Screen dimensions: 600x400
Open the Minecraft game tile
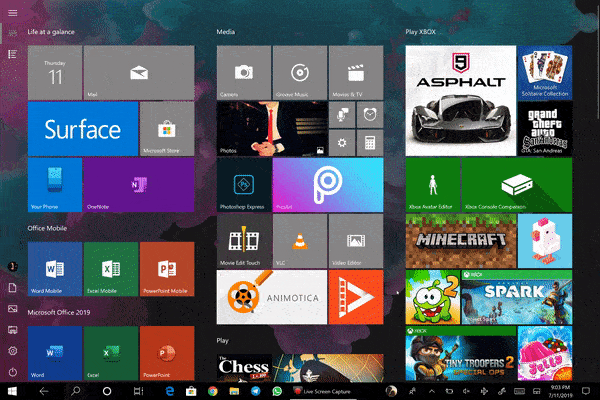coord(461,240)
